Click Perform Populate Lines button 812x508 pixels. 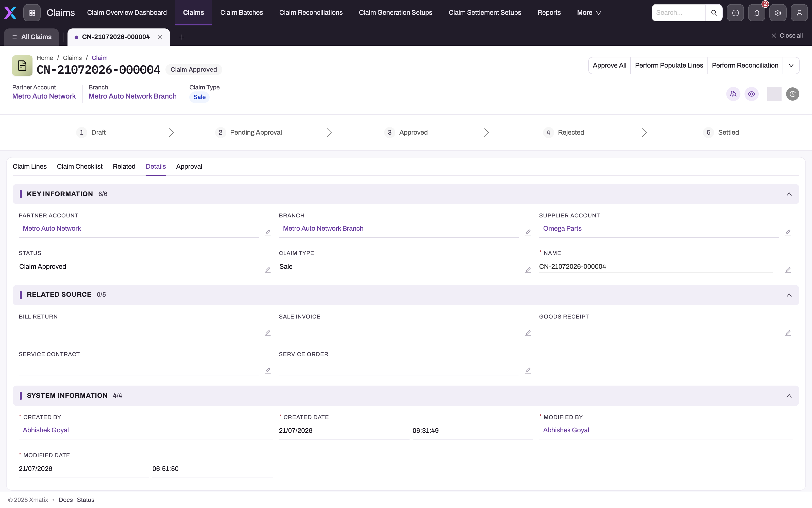pos(669,66)
